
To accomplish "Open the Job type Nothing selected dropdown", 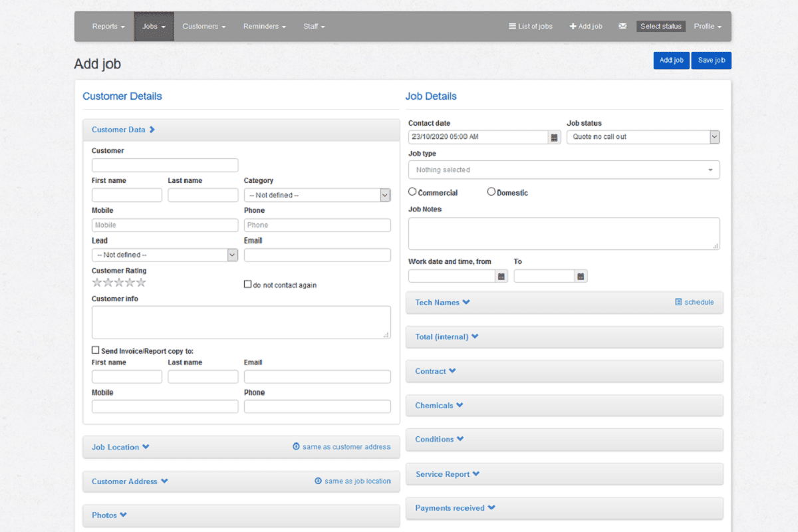I will point(564,170).
